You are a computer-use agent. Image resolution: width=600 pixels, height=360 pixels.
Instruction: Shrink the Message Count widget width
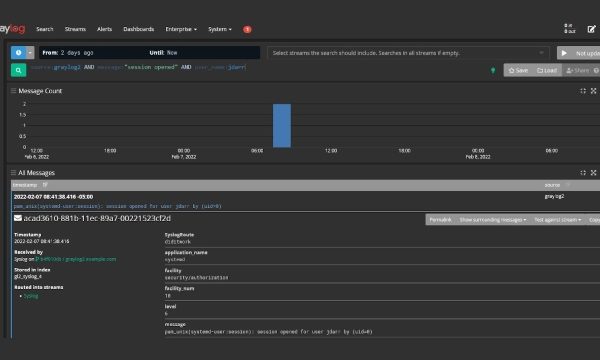[x=583, y=91]
